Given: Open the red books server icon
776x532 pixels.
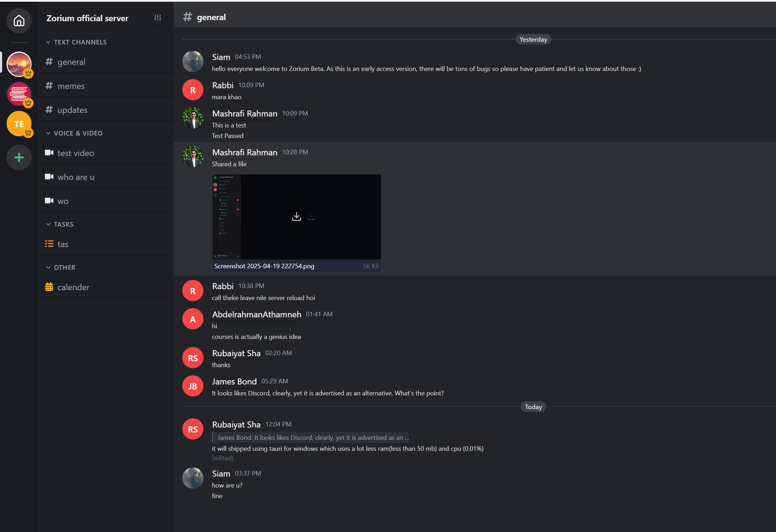Looking at the screenshot, I should click(19, 94).
